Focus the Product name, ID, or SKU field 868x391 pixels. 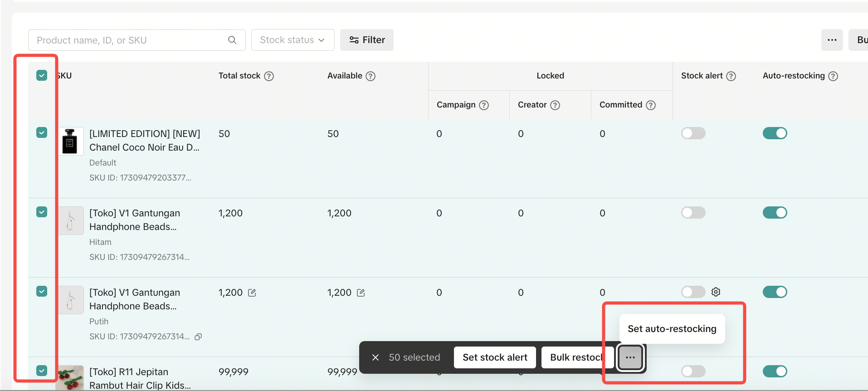132,40
